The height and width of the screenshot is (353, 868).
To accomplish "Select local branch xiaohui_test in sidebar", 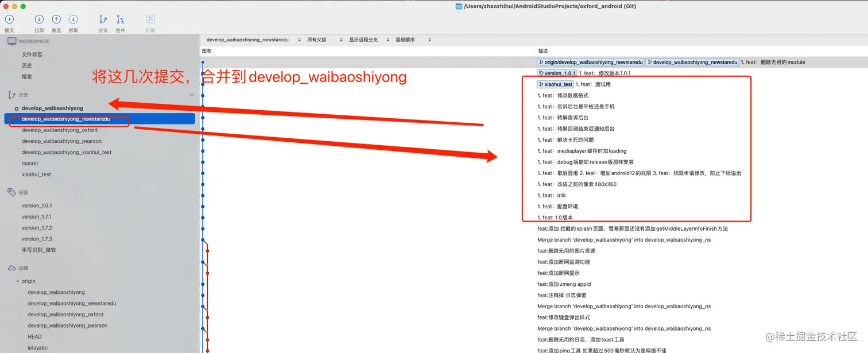I will [37, 174].
